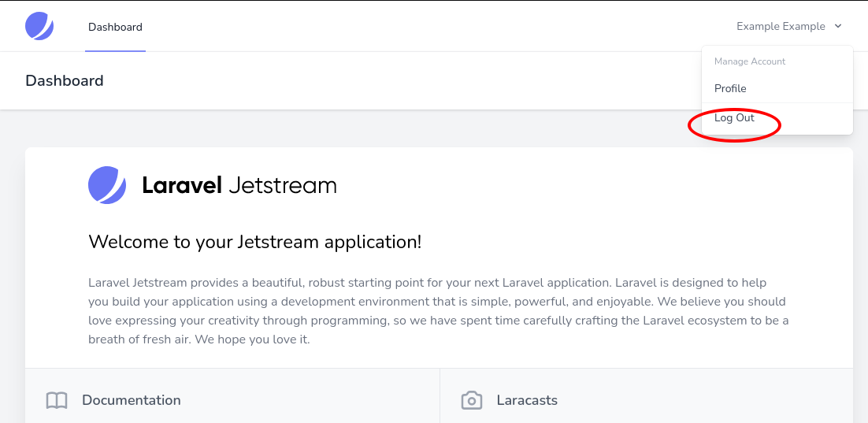Open the Laracasts link
This screenshot has width=868, height=423.
tap(527, 400)
